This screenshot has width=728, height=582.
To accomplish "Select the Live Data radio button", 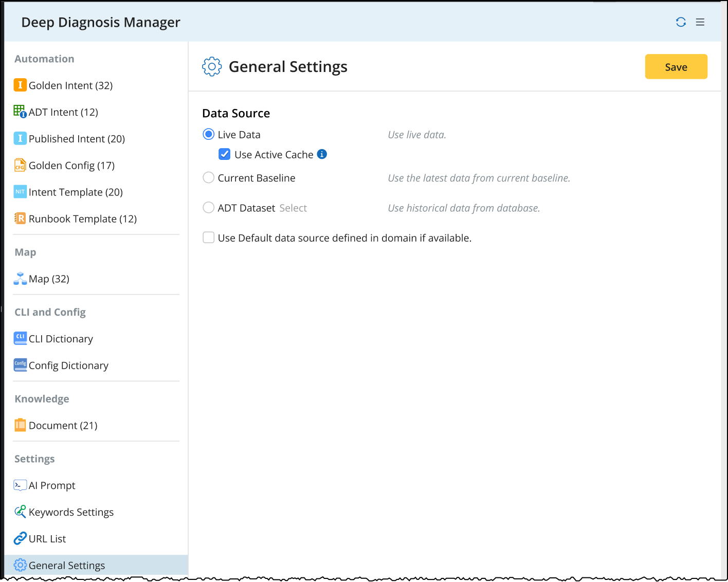I will [x=209, y=134].
